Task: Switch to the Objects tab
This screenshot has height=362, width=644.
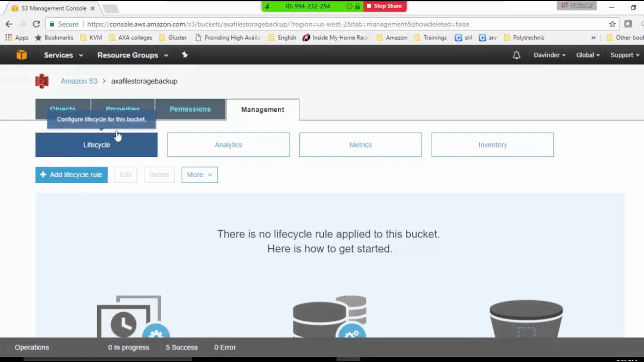Action: (62, 109)
